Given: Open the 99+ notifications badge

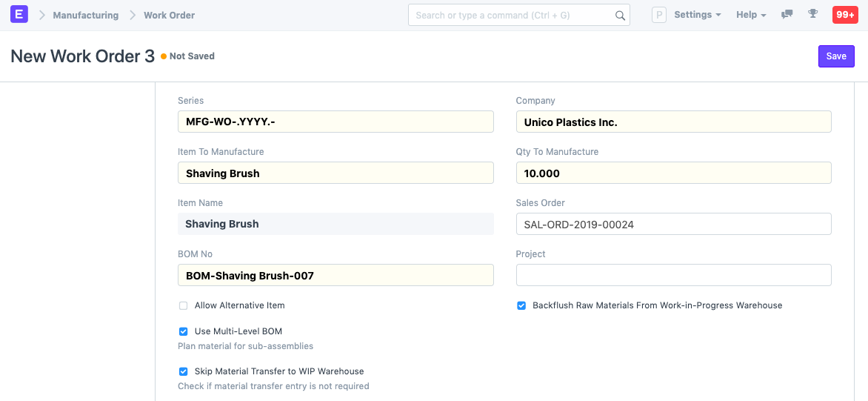Looking at the screenshot, I should coord(844,15).
